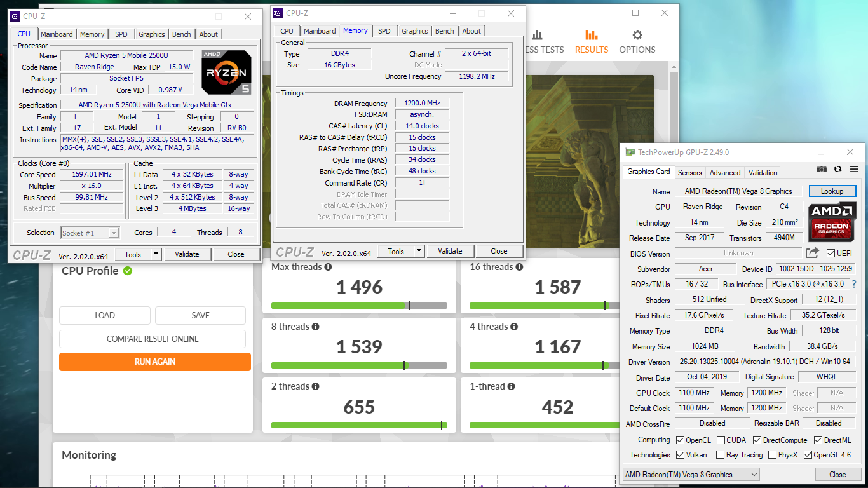Screen dimensions: 868x488
Task: Click Close button in the GPU-Z window
Action: 837,475
